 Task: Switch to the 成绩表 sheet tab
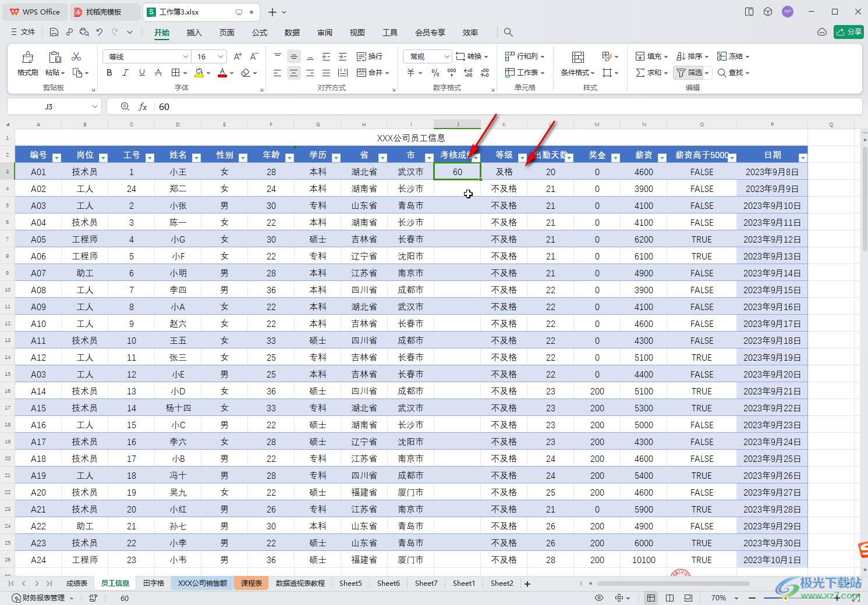tap(76, 583)
